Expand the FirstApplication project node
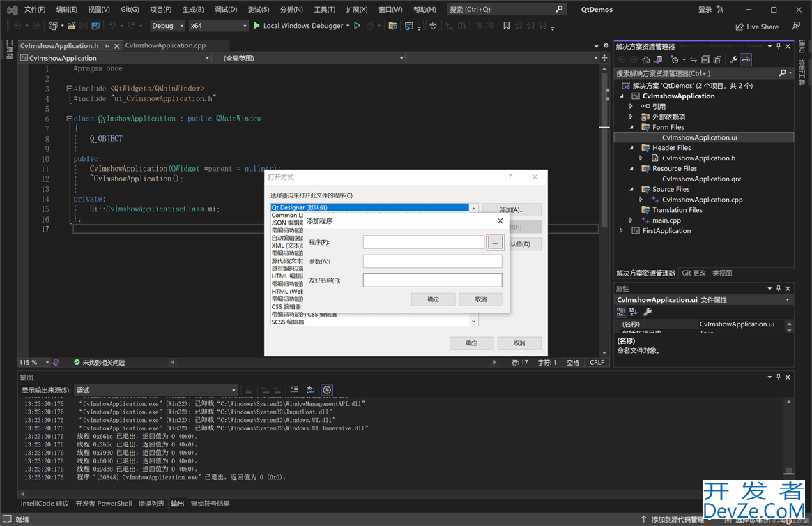The height and width of the screenshot is (526, 812). (x=622, y=231)
